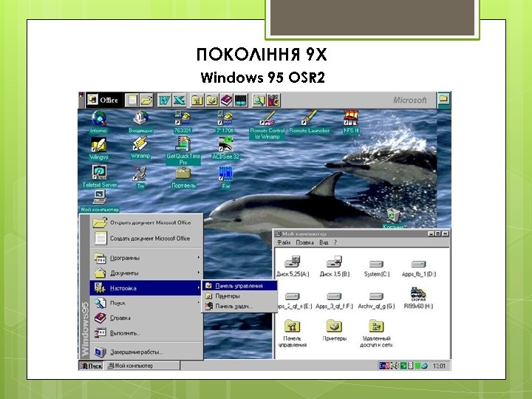Select the Archv_qf_g (G:) drive

tap(376, 301)
